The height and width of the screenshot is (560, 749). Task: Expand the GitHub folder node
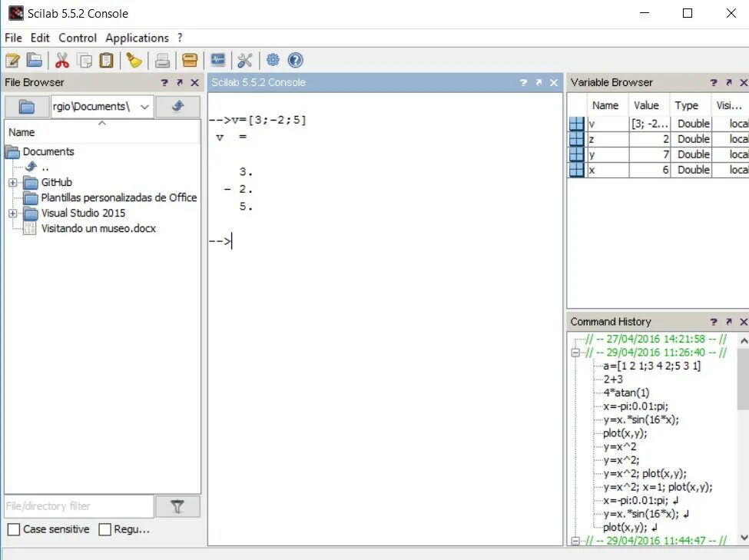coord(13,183)
